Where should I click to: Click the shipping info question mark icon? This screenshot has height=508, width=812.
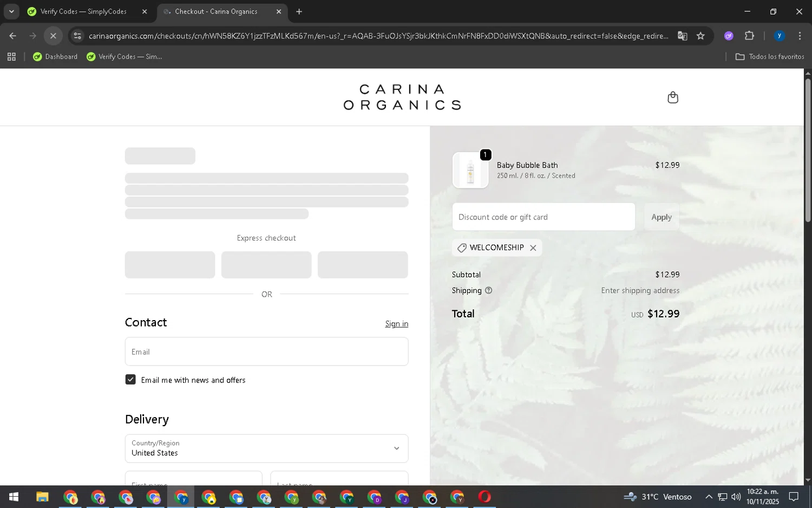(489, 290)
